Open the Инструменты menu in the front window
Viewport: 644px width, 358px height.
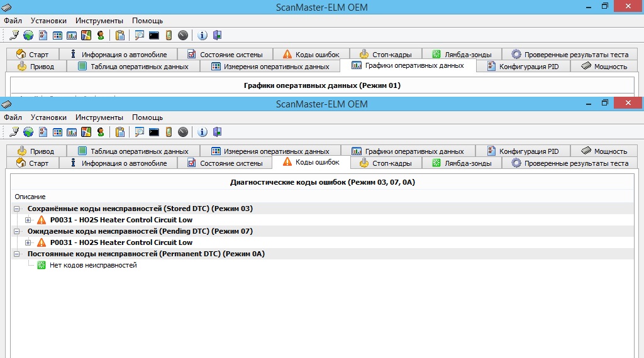[x=99, y=117]
